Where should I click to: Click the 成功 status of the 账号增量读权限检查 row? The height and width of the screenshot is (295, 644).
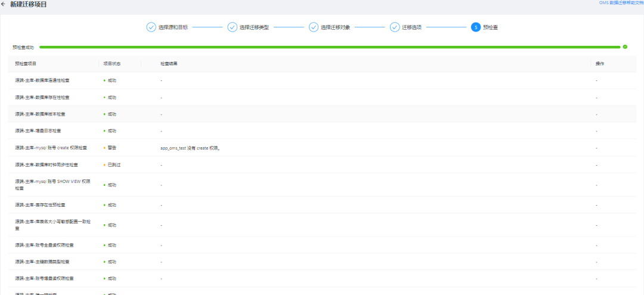[x=110, y=278]
